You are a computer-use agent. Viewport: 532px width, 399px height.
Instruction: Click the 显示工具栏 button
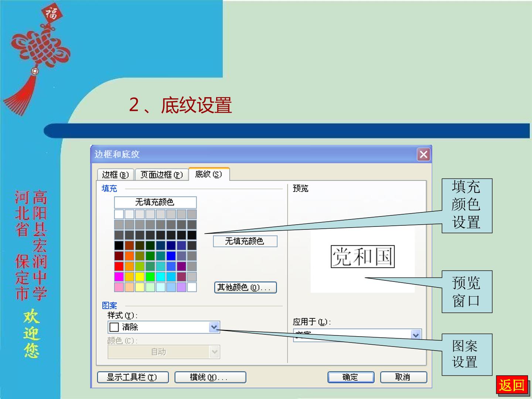133,377
